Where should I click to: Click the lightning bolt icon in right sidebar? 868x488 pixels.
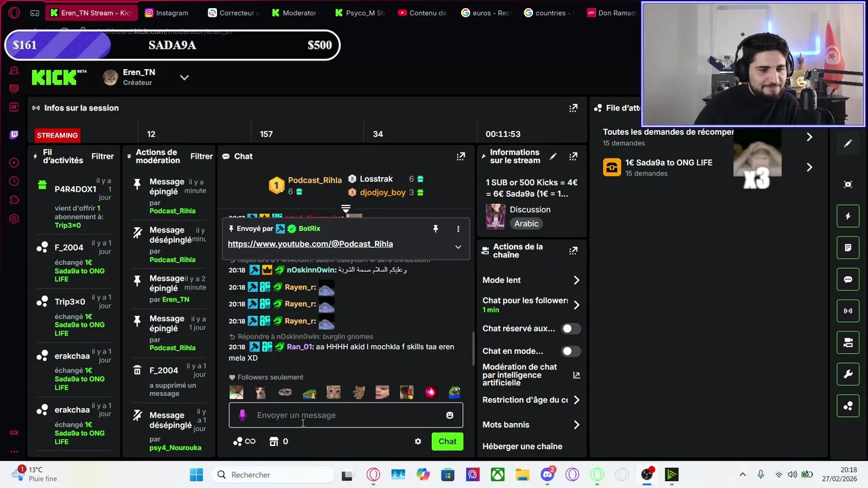tap(848, 216)
